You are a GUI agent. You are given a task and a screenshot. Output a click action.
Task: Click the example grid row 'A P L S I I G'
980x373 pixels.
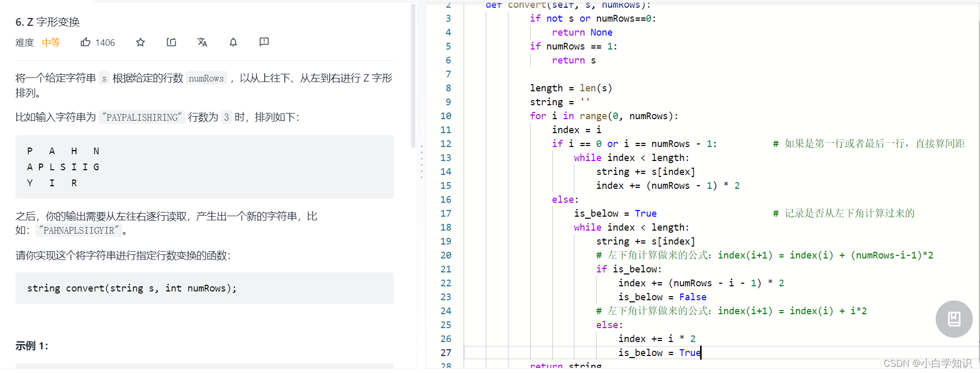(63, 167)
